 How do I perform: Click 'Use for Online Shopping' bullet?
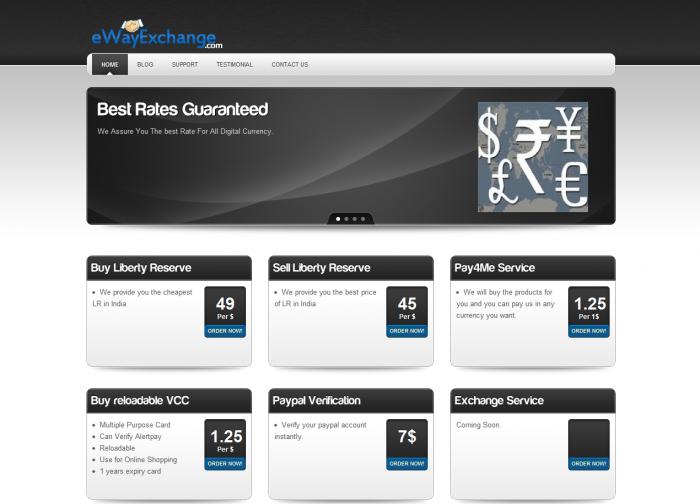tap(138, 460)
